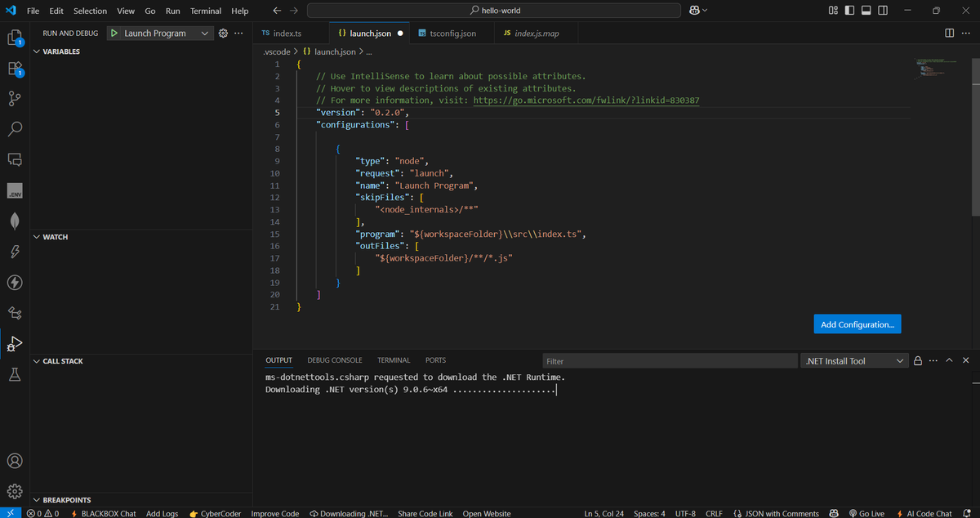The width and height of the screenshot is (980, 518).
Task: Toggle bottom Panel visibility in title bar
Action: 867,11
